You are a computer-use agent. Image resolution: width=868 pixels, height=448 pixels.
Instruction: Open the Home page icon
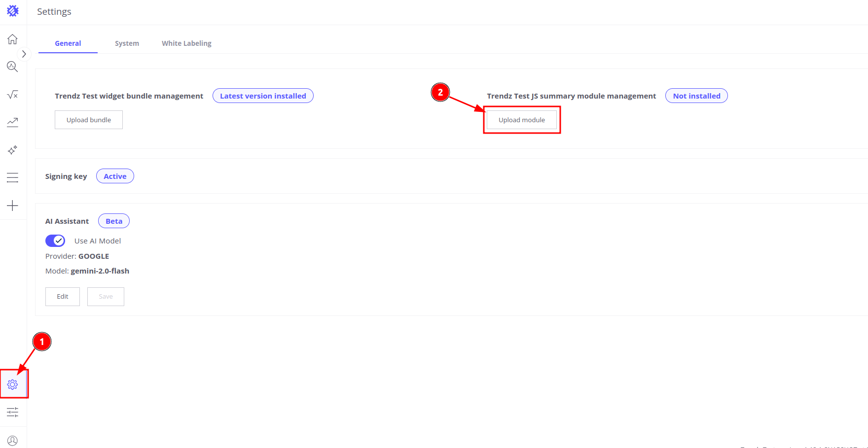point(13,39)
